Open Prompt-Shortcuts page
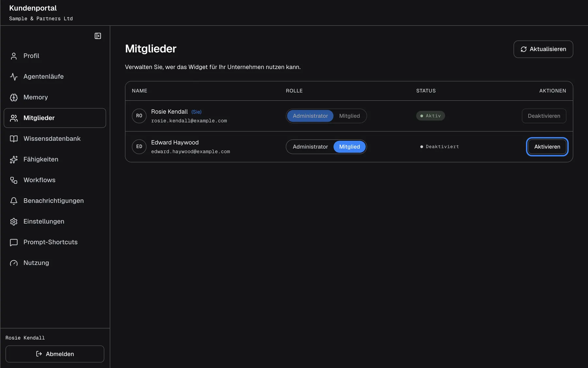The width and height of the screenshot is (588, 368). [55, 242]
